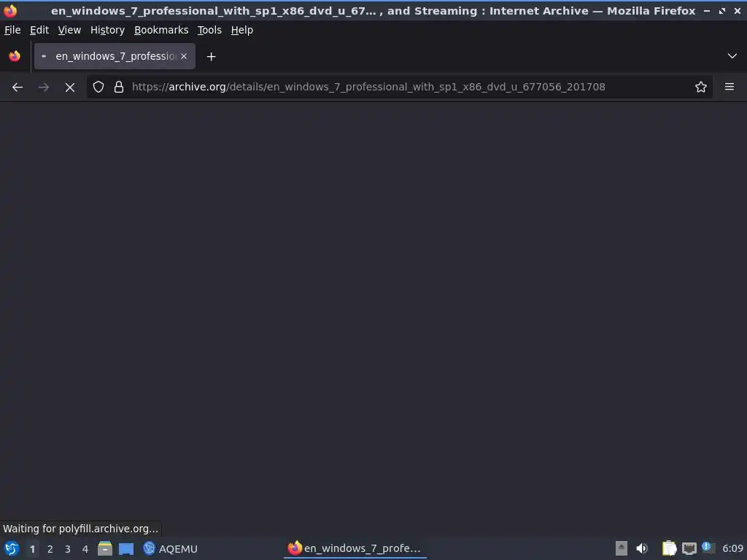The height and width of the screenshot is (560, 747).
Task: Close the Firefox window
Action: point(738,10)
